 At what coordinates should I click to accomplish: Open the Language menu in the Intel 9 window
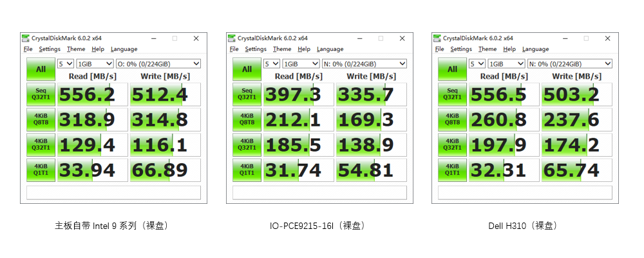click(x=124, y=49)
